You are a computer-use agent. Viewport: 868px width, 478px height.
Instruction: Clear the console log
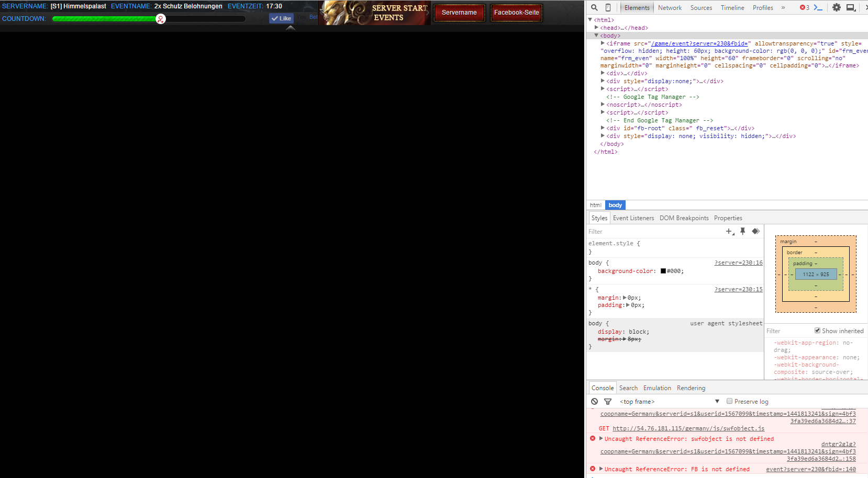tap(594, 402)
